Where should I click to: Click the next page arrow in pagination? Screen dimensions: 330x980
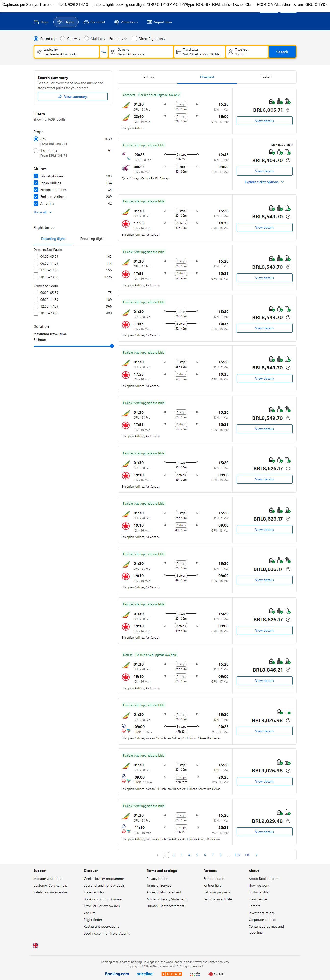[x=257, y=855]
